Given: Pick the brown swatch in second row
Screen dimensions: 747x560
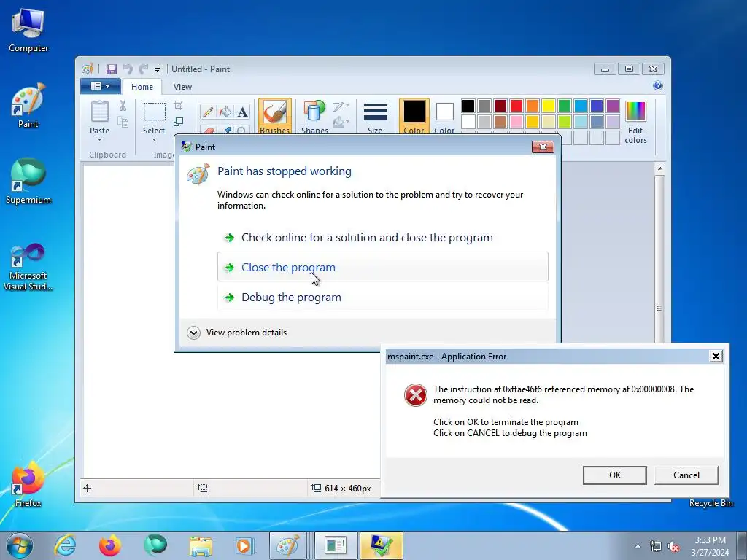Looking at the screenshot, I should point(500,122).
